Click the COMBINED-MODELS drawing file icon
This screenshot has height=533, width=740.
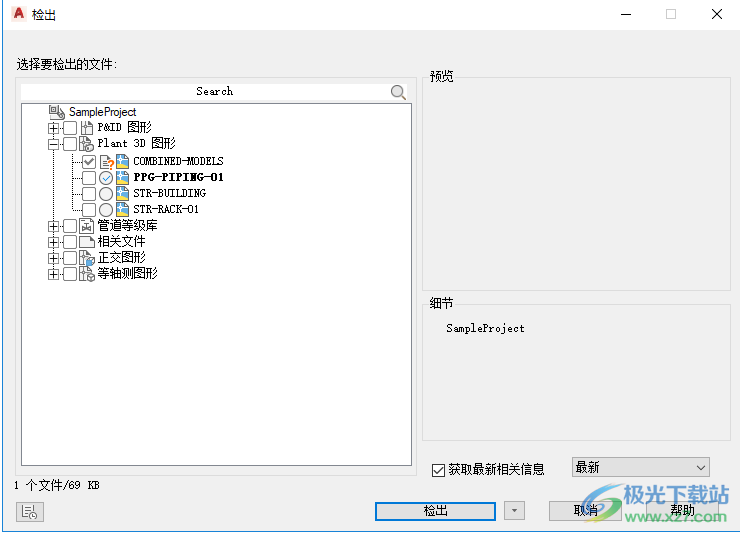click(x=123, y=161)
